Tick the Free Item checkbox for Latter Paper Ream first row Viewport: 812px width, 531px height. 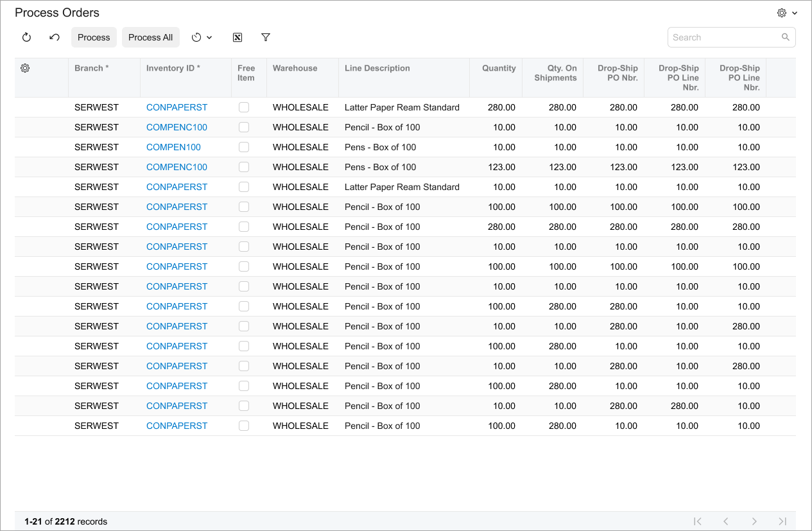click(x=244, y=107)
